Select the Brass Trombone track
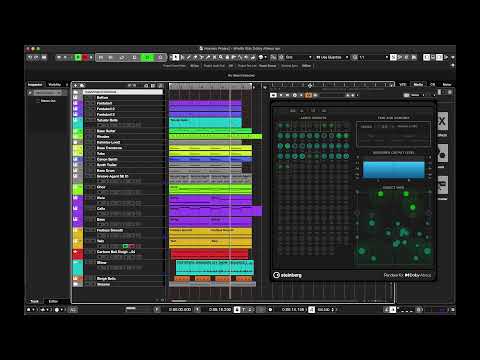The width and height of the screenshot is (480, 360). coord(109,148)
